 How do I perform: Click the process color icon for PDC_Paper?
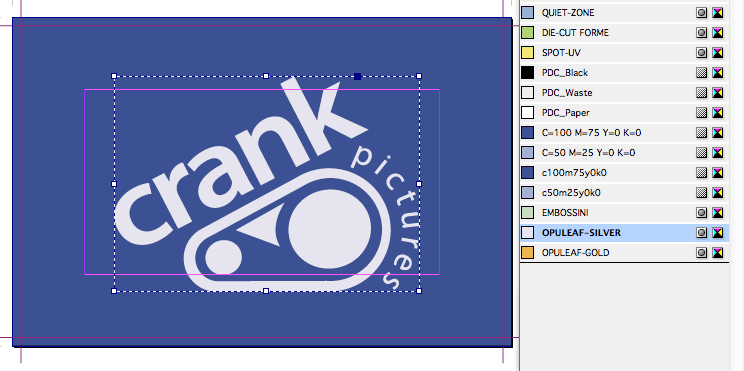coord(701,112)
